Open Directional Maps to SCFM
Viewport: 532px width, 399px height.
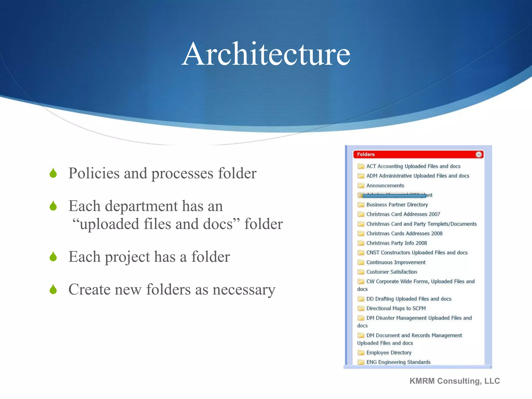(x=396, y=309)
